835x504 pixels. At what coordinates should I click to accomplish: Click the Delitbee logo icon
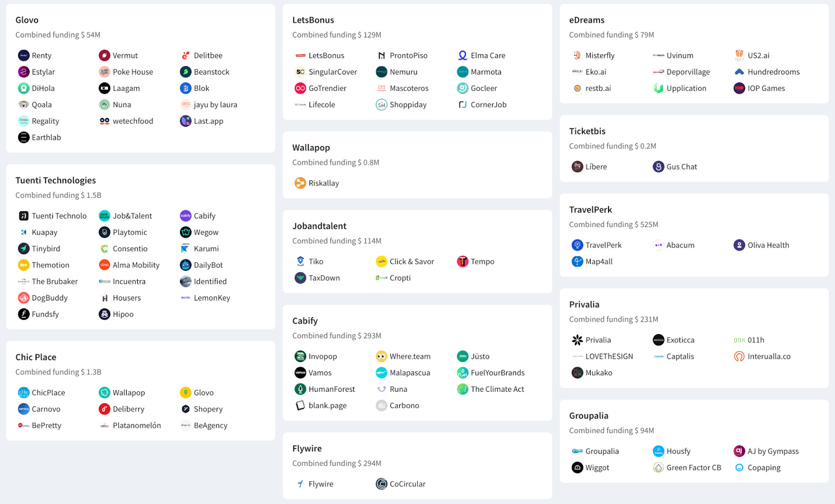click(x=186, y=56)
